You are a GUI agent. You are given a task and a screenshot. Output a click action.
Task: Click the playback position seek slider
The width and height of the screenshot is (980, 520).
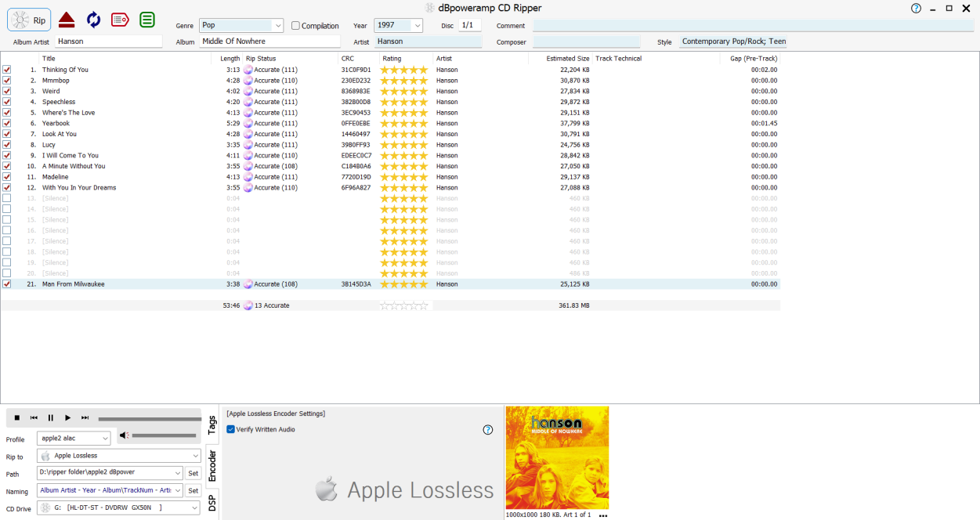coord(150,419)
